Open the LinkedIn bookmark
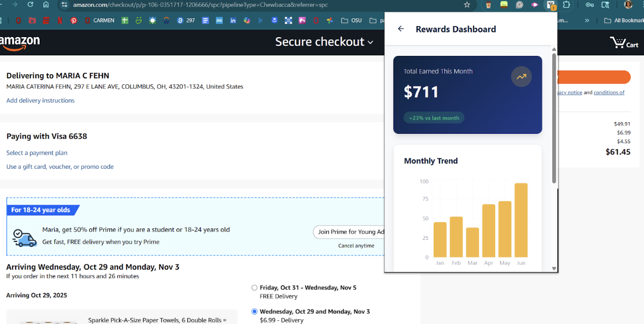 tap(233, 20)
